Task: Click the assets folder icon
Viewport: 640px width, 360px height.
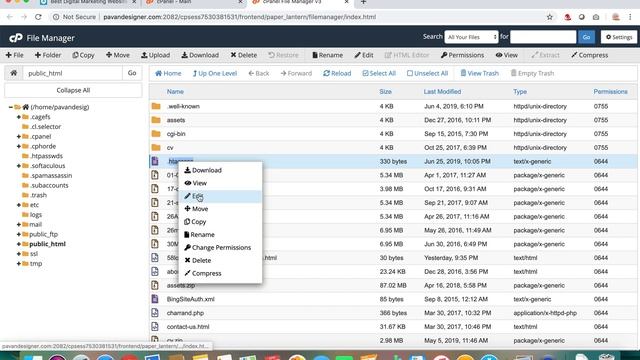Action: 156,120
